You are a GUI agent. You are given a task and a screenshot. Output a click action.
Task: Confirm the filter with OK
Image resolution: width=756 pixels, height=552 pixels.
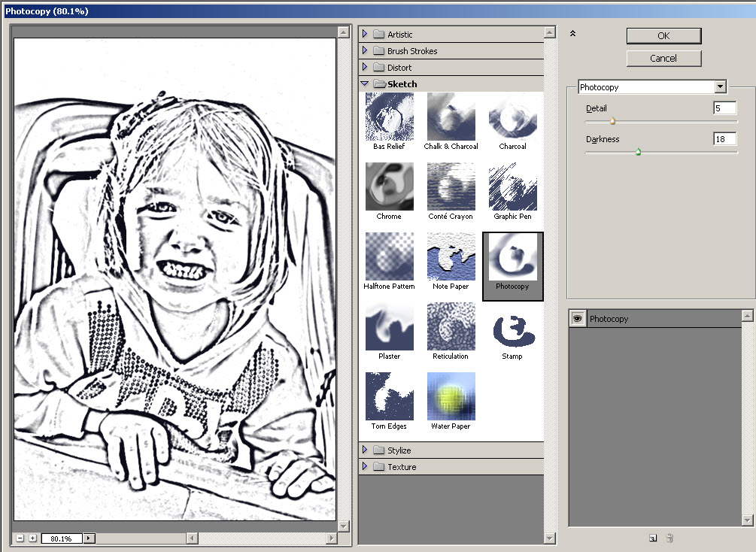point(663,35)
